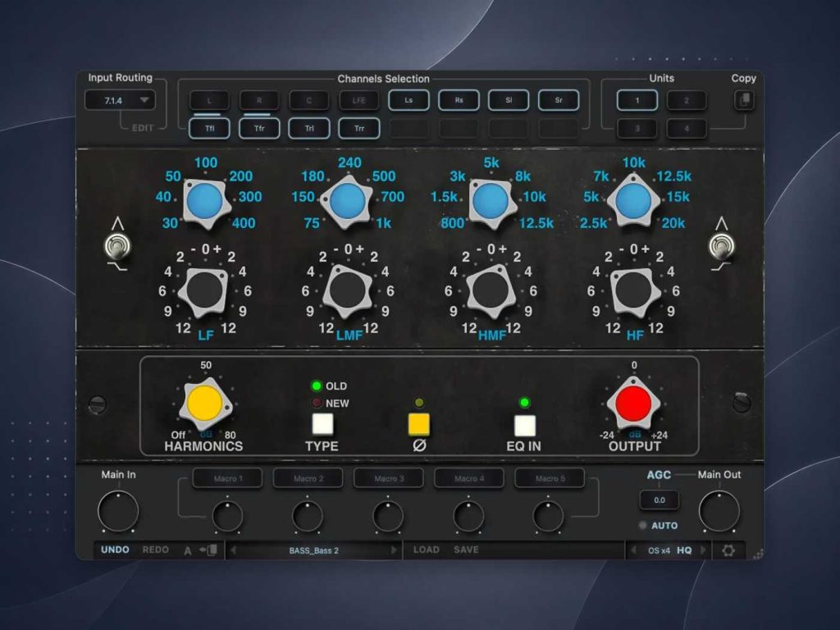Flip the HF peak/shelf toggle switch
Image resolution: width=840 pixels, height=630 pixels.
[x=722, y=246]
